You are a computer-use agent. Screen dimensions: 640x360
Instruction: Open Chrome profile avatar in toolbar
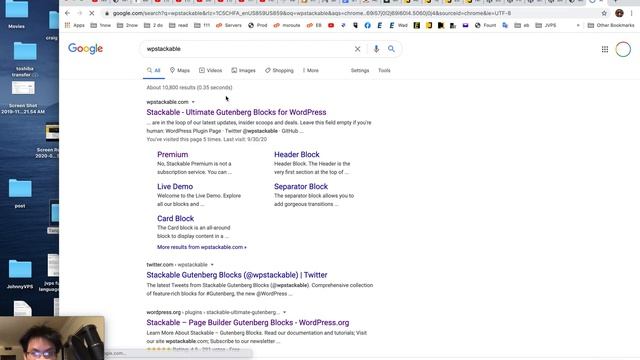pos(619,13)
